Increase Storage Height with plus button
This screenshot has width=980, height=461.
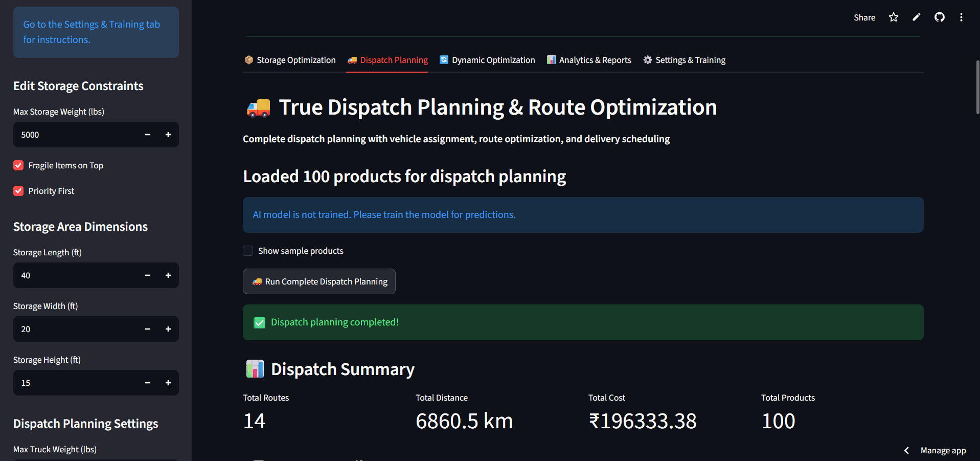168,383
